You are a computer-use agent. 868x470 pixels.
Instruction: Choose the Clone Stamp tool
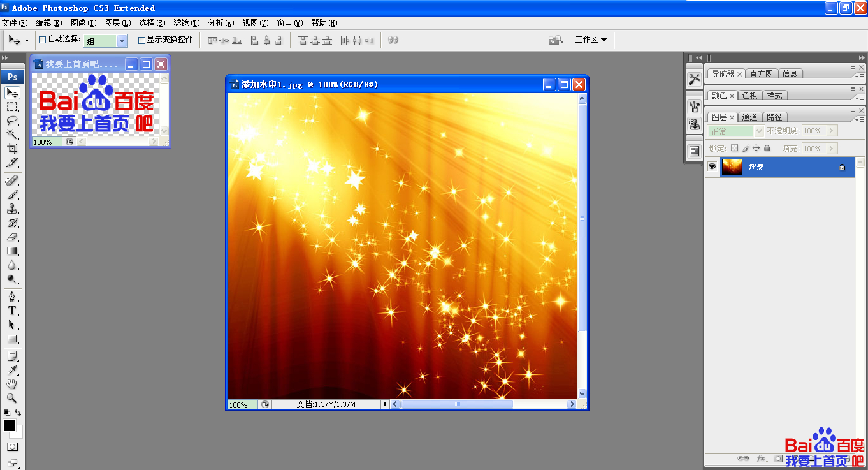[12, 209]
